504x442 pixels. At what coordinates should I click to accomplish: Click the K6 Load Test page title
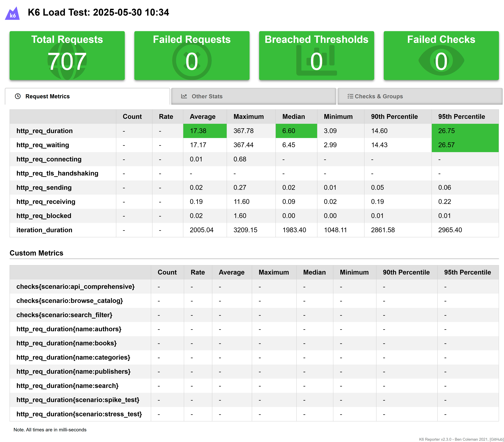(x=98, y=12)
